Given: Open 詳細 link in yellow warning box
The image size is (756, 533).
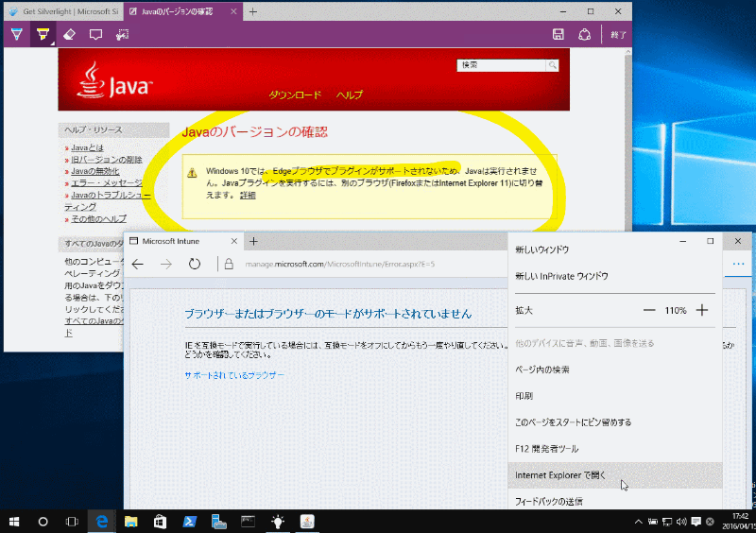Looking at the screenshot, I should pyautogui.click(x=248, y=195).
